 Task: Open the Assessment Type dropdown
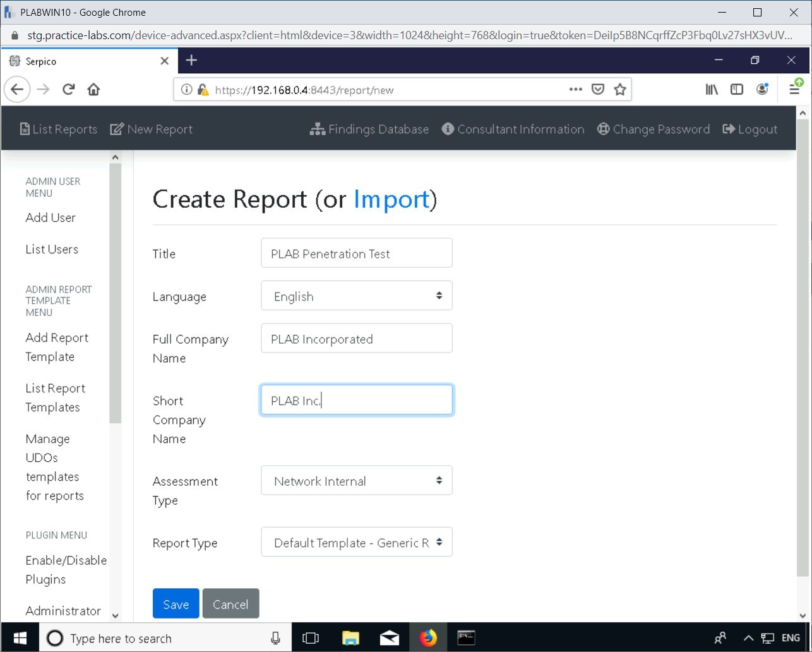pos(356,481)
